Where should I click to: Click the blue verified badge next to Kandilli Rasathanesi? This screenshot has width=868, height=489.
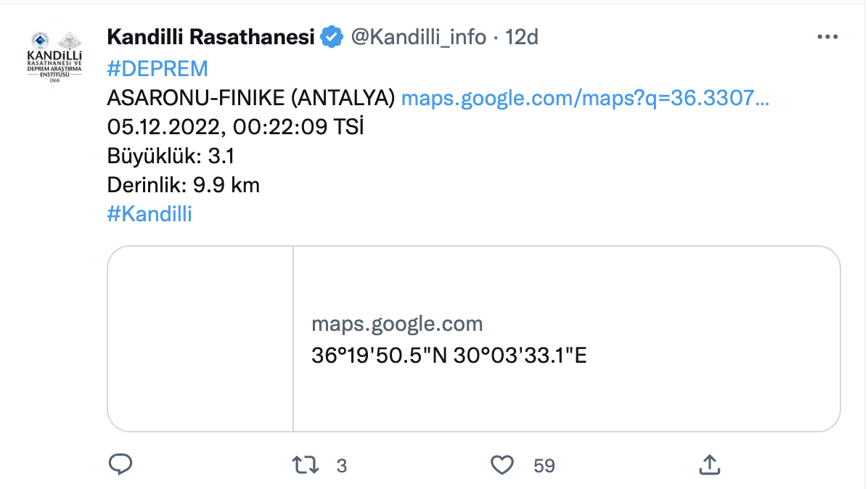point(331,35)
